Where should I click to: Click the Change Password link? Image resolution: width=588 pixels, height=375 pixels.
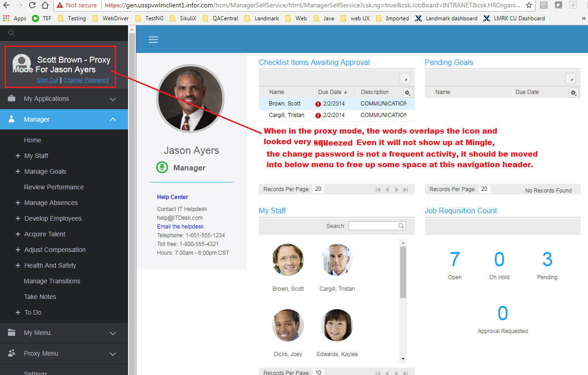[x=86, y=80]
